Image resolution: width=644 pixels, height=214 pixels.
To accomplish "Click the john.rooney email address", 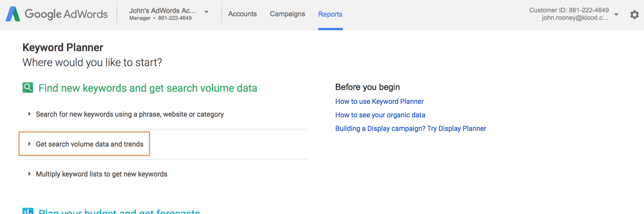I will [575, 18].
